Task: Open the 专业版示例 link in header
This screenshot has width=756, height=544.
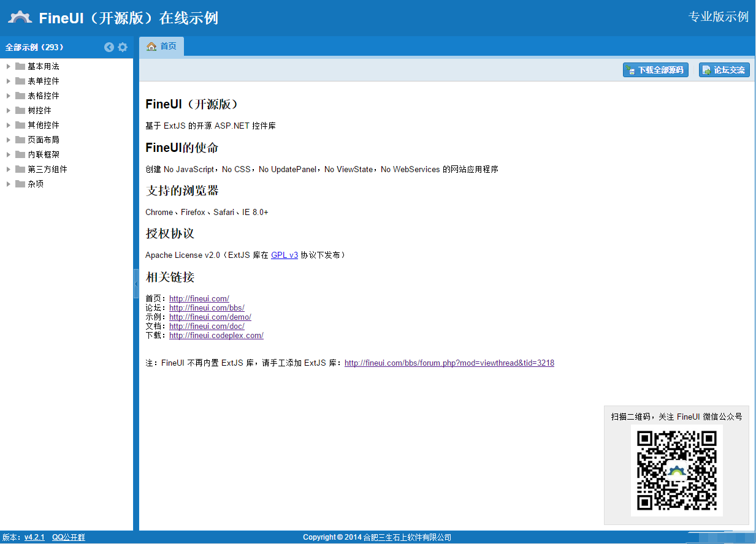Action: [719, 17]
